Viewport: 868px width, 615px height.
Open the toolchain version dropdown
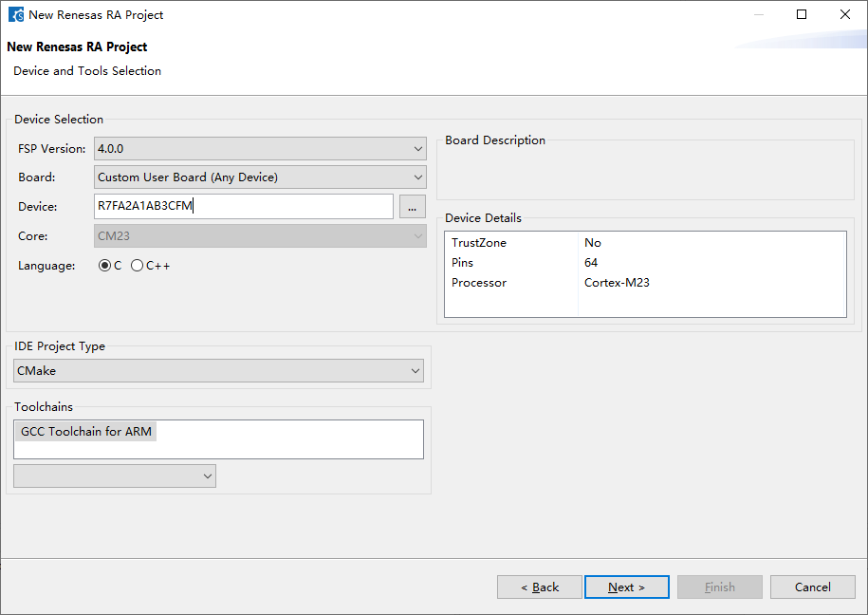[x=115, y=475]
